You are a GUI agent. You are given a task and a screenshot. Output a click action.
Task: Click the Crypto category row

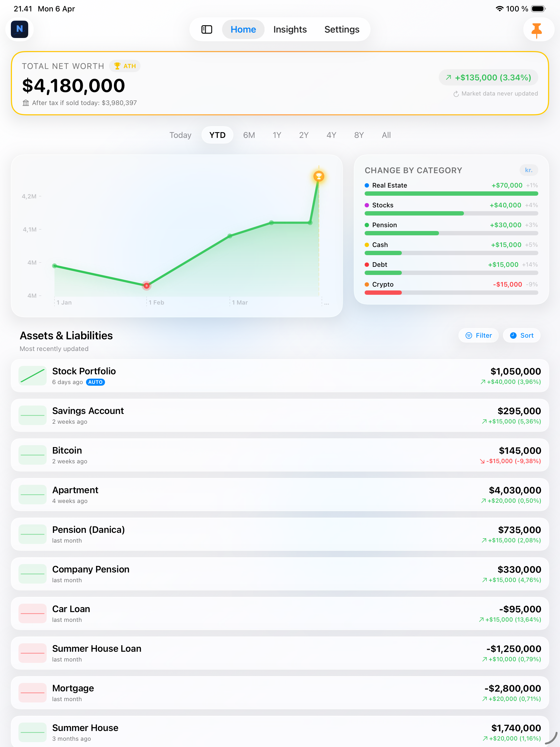[x=451, y=288]
